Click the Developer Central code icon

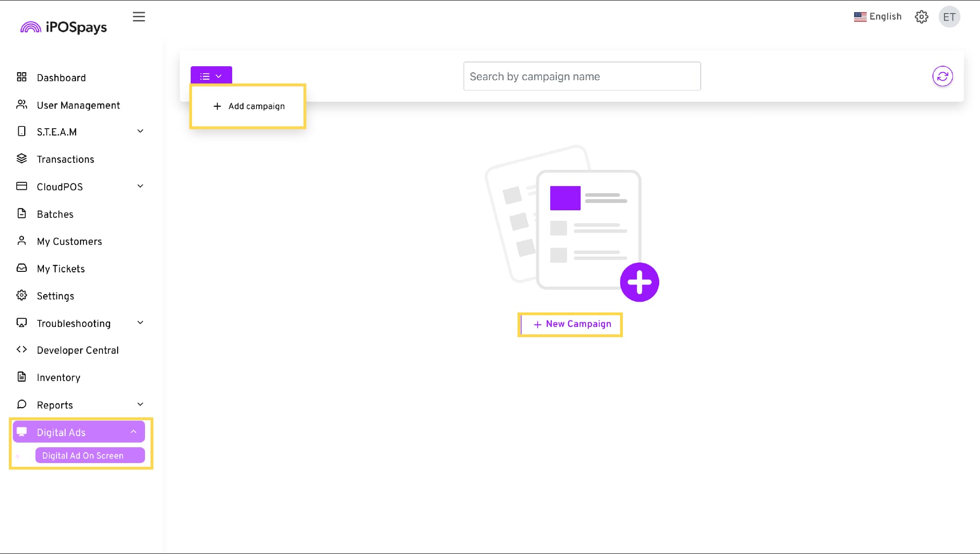coord(21,349)
